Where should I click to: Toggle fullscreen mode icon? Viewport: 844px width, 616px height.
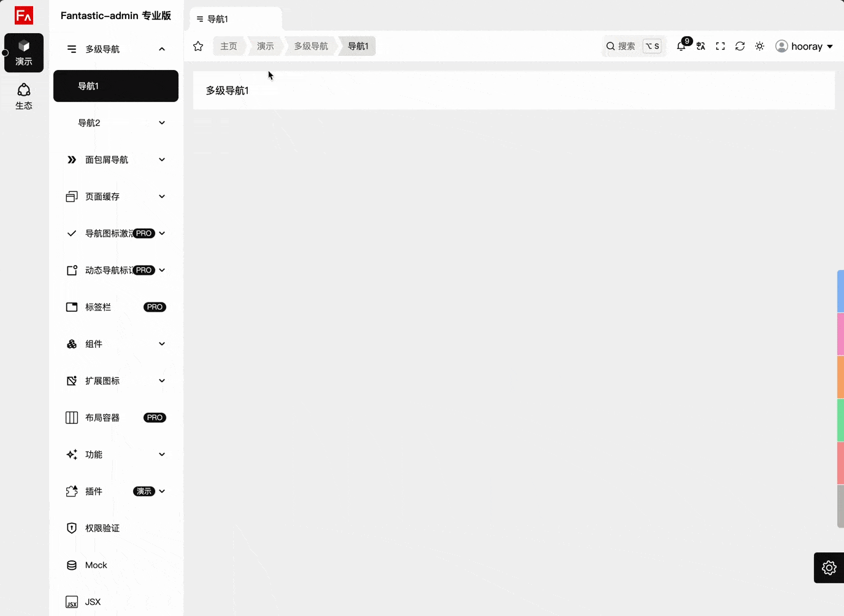[721, 46]
